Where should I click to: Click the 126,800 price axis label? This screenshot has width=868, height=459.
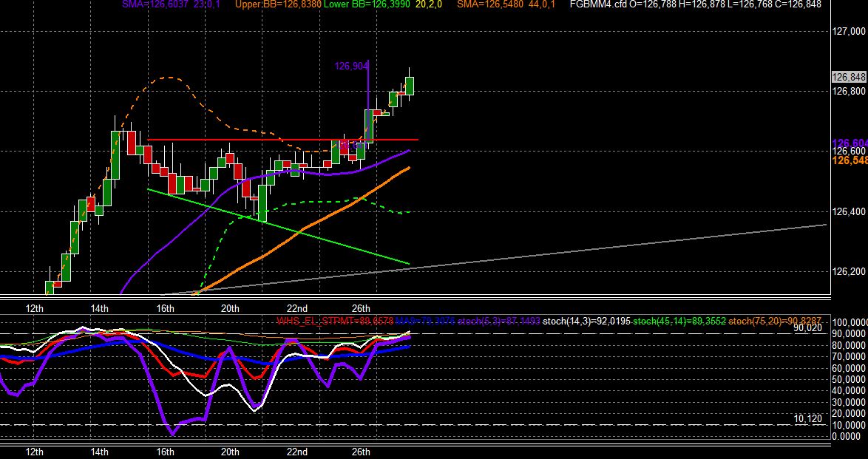849,91
